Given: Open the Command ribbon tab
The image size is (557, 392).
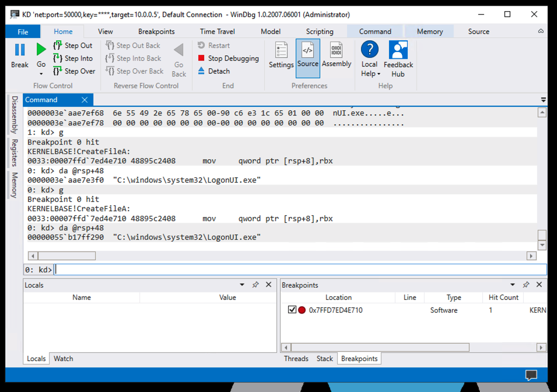Looking at the screenshot, I should point(375,32).
